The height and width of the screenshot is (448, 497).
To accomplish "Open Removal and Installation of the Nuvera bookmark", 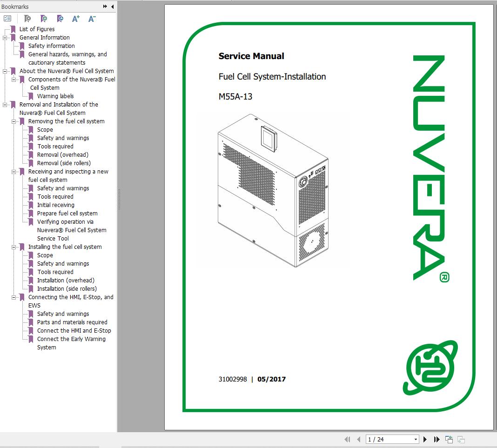I will click(x=59, y=108).
